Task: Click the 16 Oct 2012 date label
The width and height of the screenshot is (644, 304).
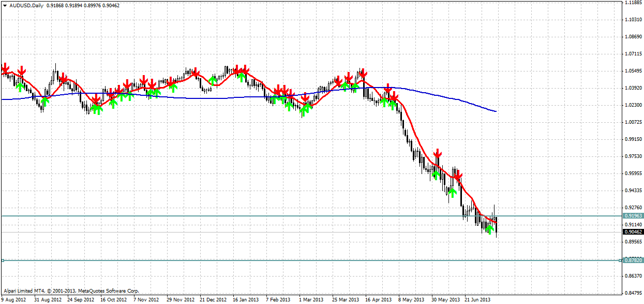Action: click(113, 300)
